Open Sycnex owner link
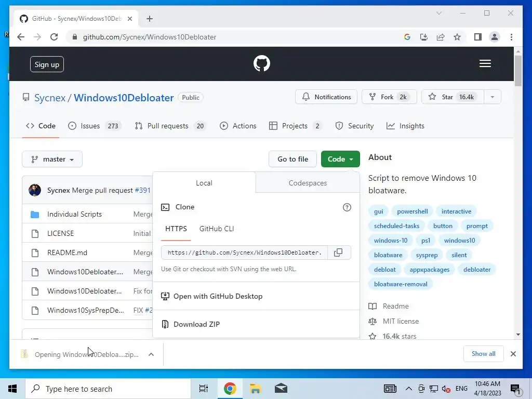Viewport: 532px width, 399px height. (x=50, y=98)
